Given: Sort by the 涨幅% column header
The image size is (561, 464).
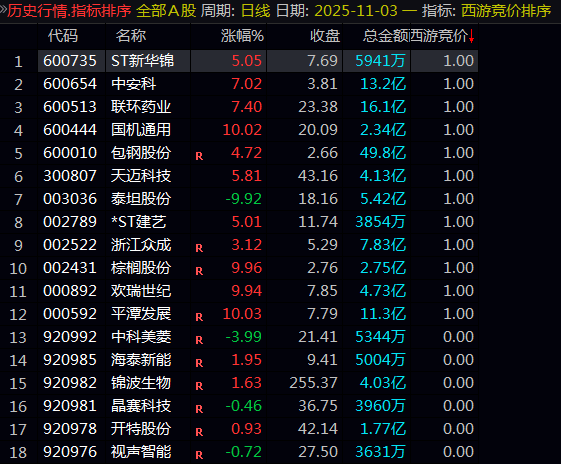Looking at the screenshot, I should click(242, 36).
